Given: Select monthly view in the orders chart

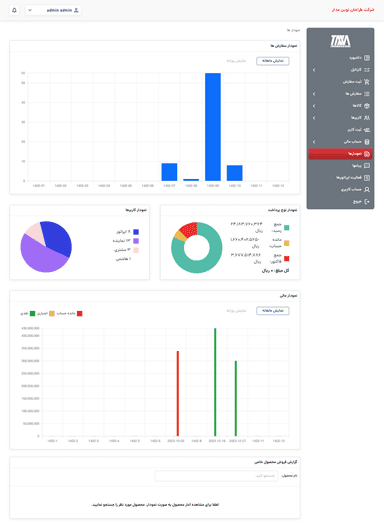Looking at the screenshot, I should [273, 61].
